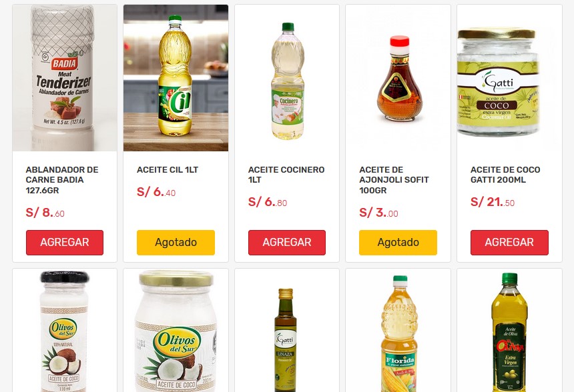Add Aceite de Coco Gatti 200ML to cart
Screen dimensions: 574x392
click(509, 243)
